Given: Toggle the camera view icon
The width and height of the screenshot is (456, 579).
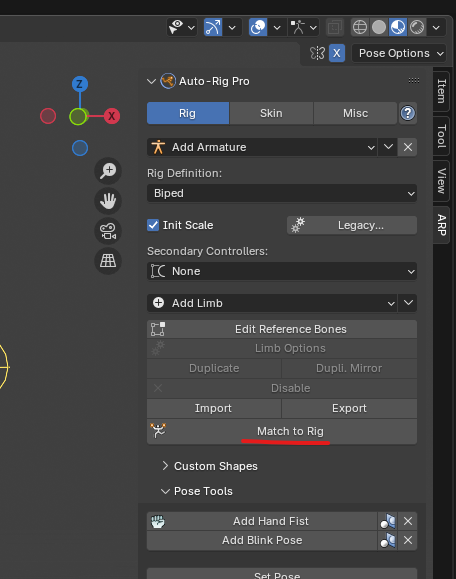Looking at the screenshot, I should (x=108, y=231).
